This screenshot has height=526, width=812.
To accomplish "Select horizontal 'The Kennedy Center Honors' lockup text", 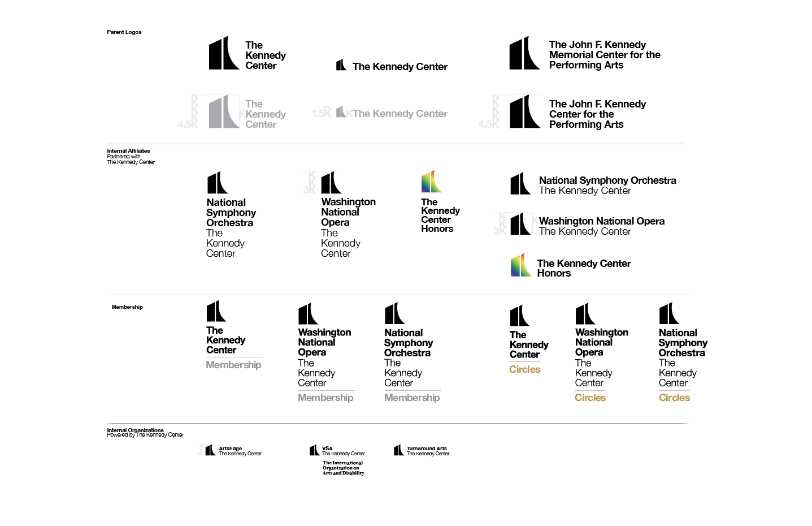I will click(x=584, y=268).
